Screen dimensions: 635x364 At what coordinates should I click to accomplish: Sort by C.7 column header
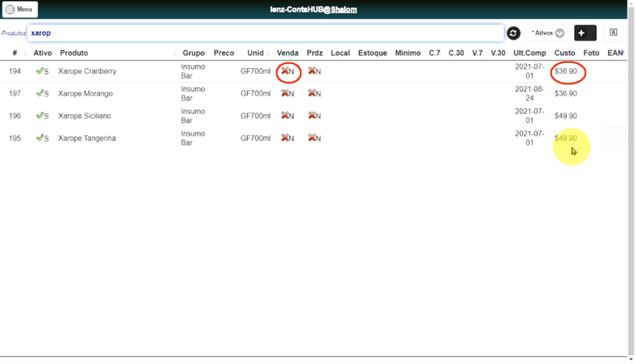click(434, 53)
